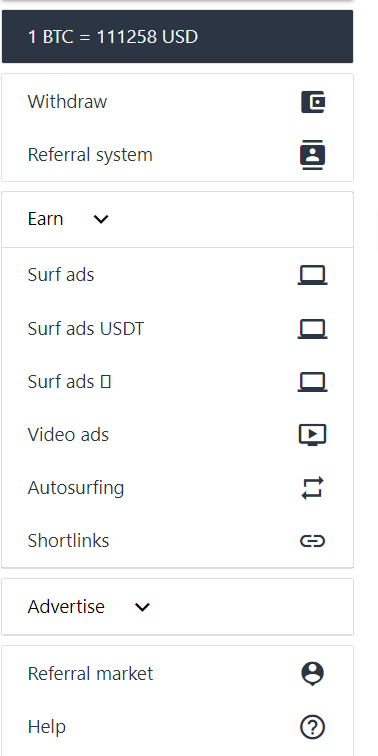Click the person pin icon for Referral market
Screen dimensions: 378x756
click(x=312, y=674)
